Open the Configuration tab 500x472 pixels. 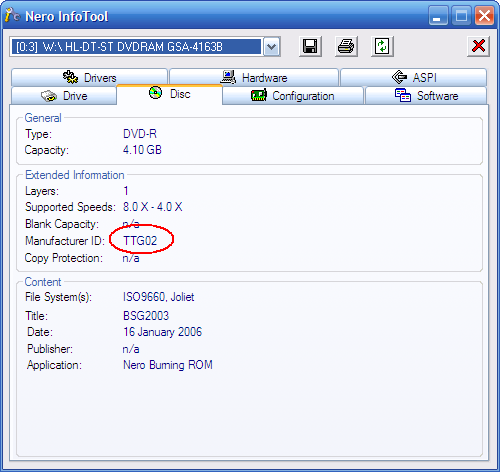(x=293, y=96)
